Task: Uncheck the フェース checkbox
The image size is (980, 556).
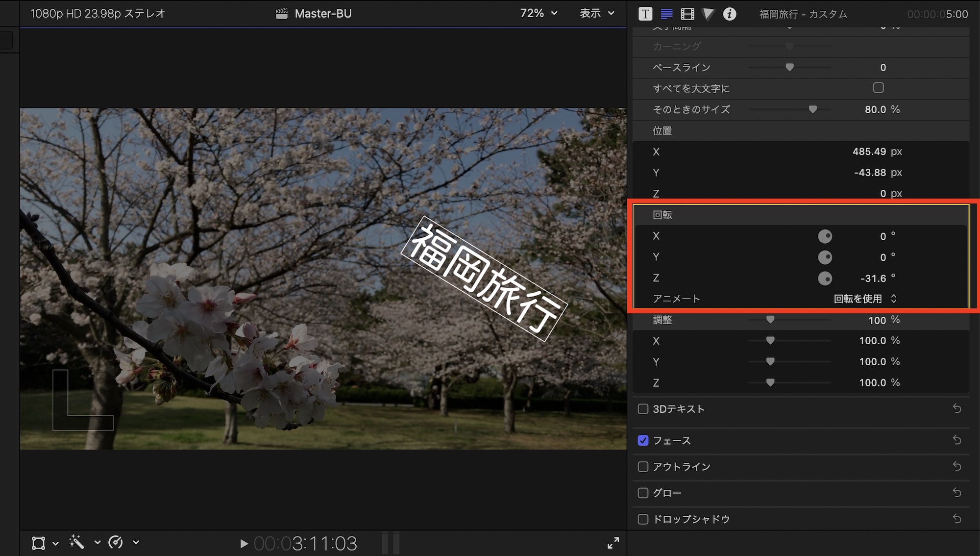Action: 643,440
